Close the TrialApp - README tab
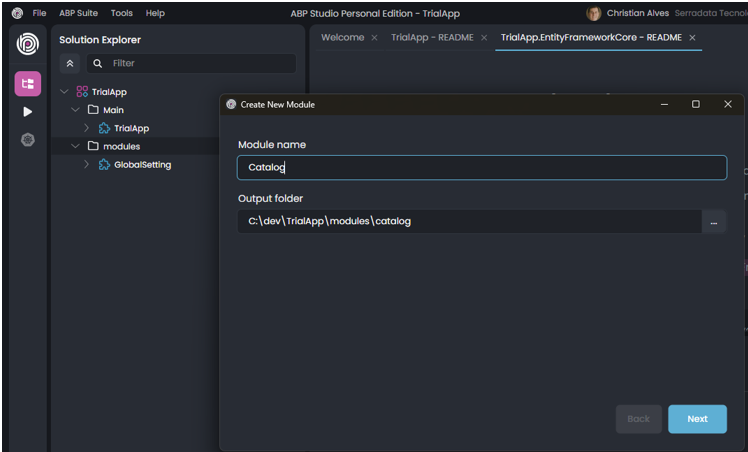Viewport: 748px width, 452px height. [484, 37]
